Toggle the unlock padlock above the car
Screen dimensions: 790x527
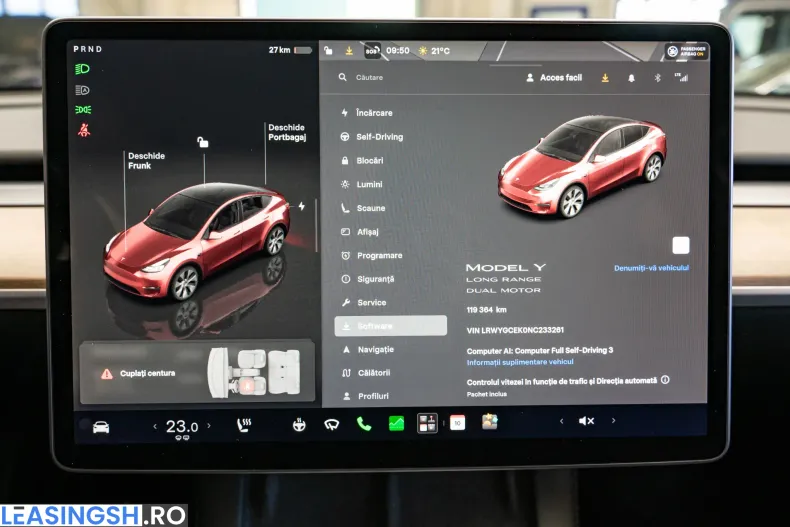tap(203, 142)
